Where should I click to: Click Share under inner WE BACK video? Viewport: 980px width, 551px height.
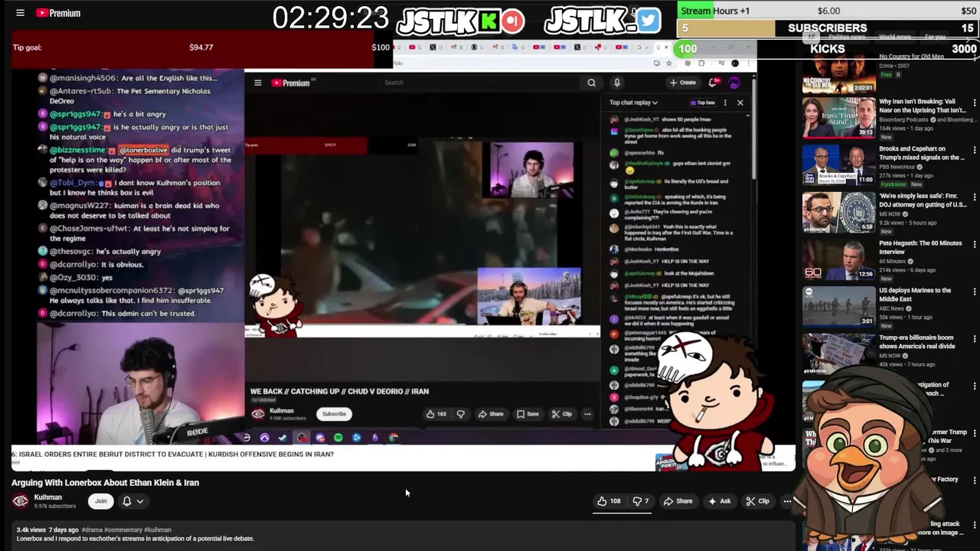(491, 414)
